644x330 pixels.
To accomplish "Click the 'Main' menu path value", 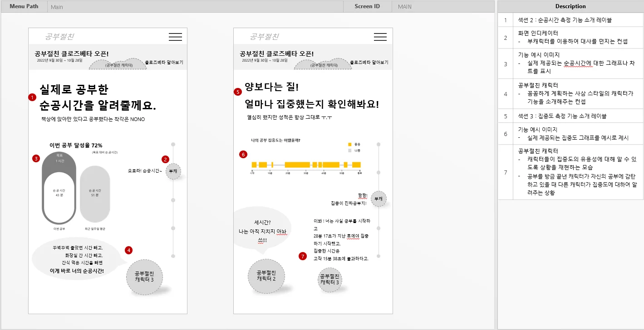I will coord(57,7).
